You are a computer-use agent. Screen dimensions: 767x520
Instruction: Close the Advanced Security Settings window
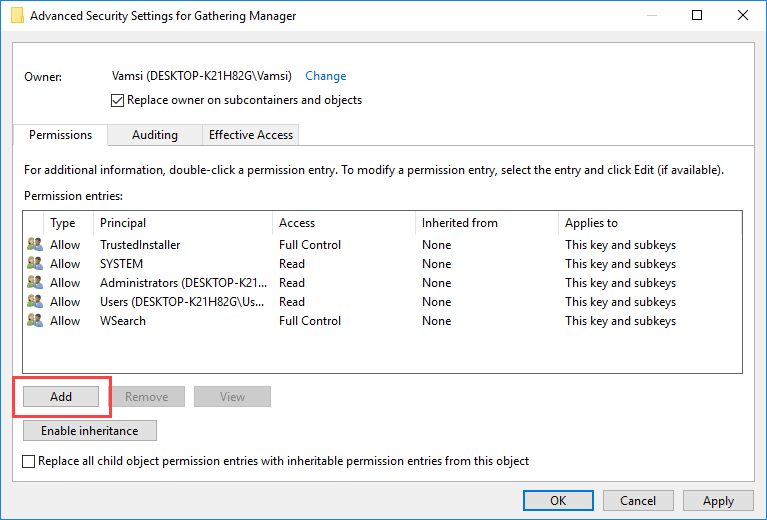pos(743,15)
